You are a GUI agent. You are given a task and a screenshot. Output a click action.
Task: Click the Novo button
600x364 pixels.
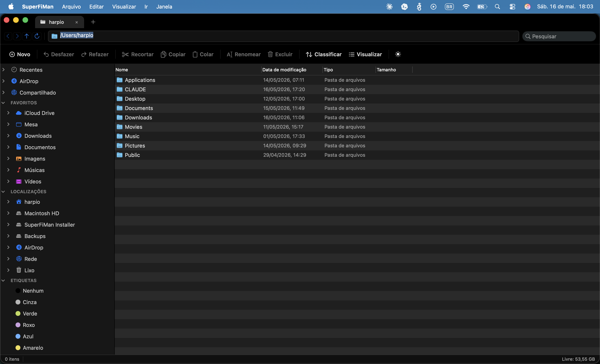tap(20, 54)
